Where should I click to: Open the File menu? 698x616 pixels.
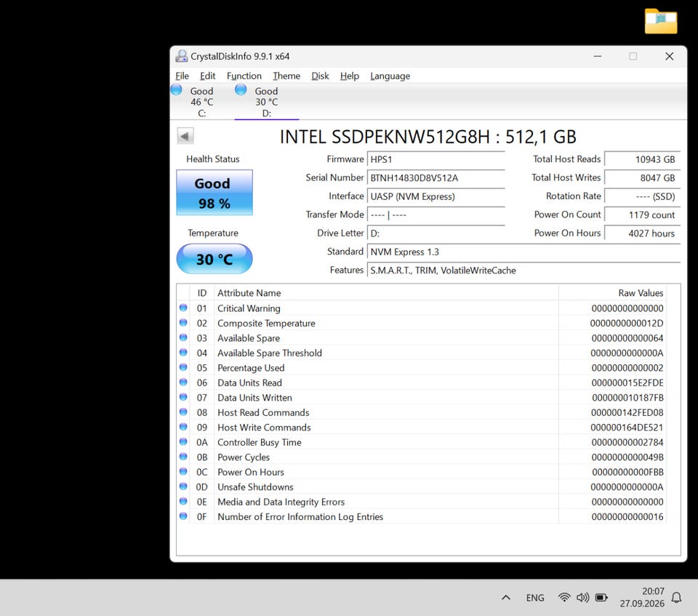(182, 76)
